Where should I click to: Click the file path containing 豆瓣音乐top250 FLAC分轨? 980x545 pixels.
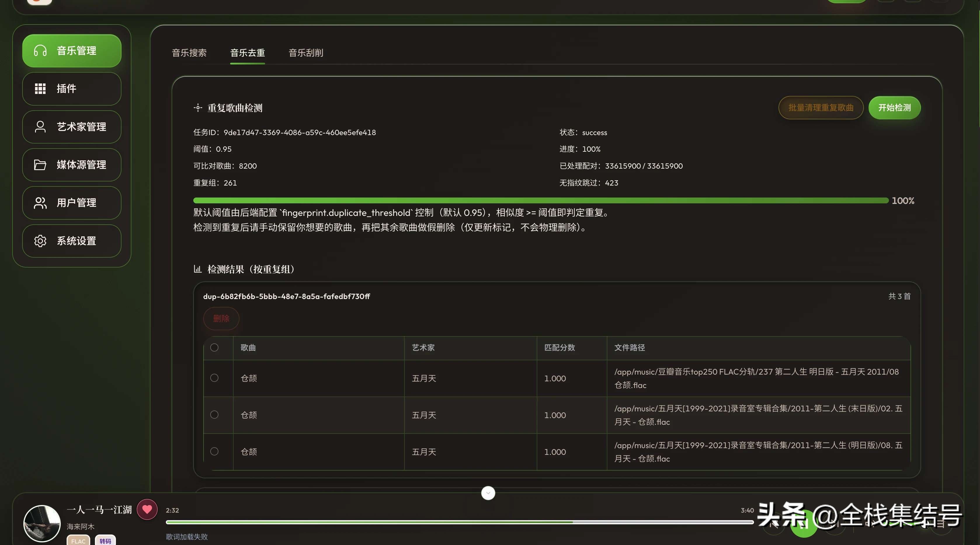(x=756, y=378)
